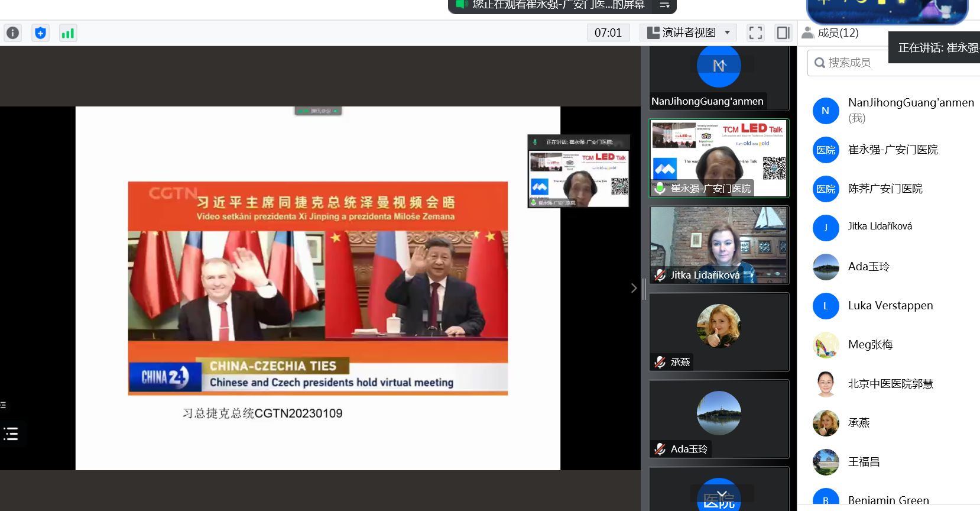Select 北京中医医院郭慧 in member list
The height and width of the screenshot is (511, 980).
[893, 384]
